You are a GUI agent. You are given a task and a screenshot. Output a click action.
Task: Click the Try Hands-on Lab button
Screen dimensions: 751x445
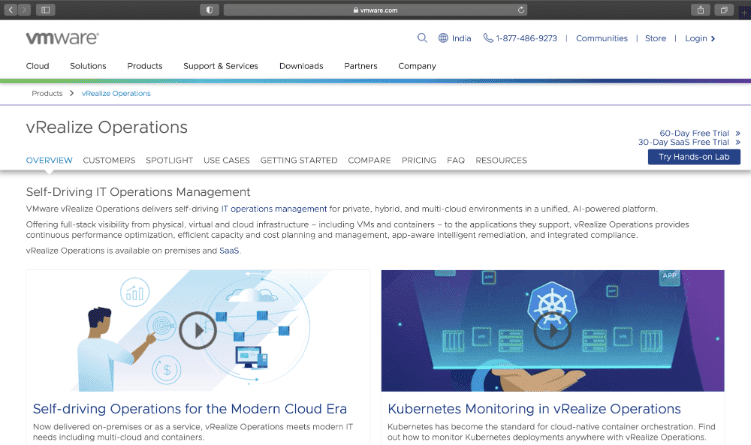point(694,157)
